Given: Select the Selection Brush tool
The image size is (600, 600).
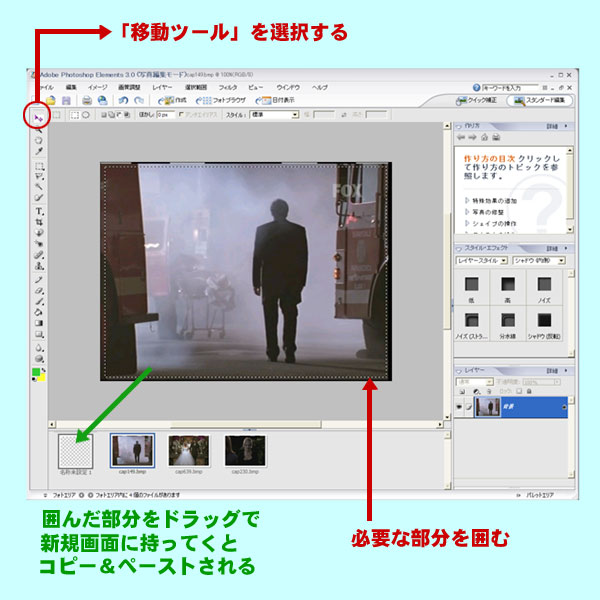Looking at the screenshot, I should tap(39, 197).
